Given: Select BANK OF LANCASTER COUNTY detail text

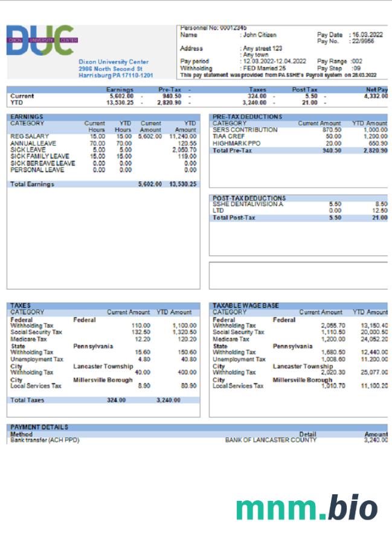Looking at the screenshot, I should 270,440.
